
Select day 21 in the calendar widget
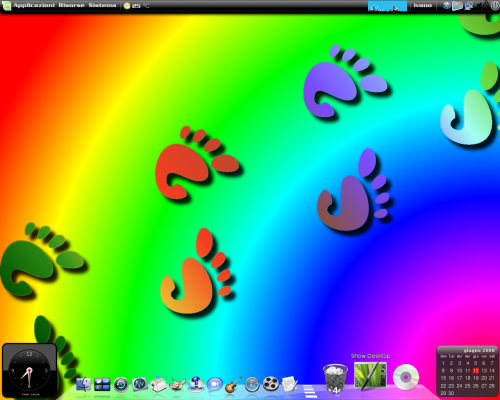(x=492, y=378)
